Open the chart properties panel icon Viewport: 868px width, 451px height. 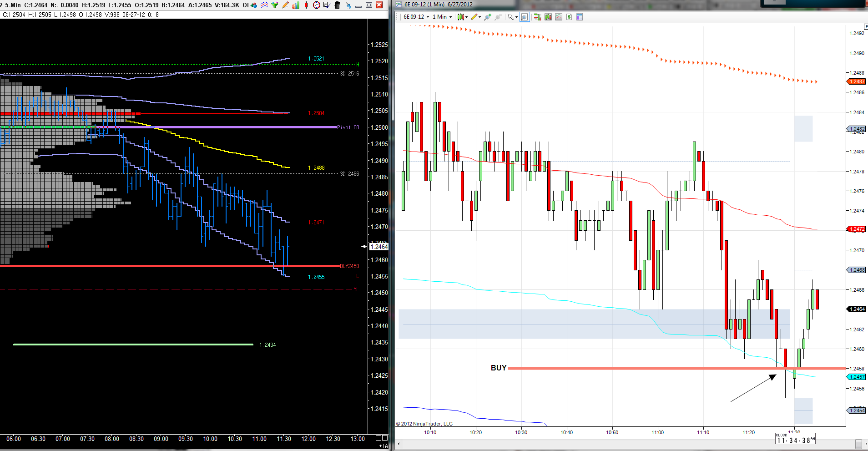pos(580,17)
